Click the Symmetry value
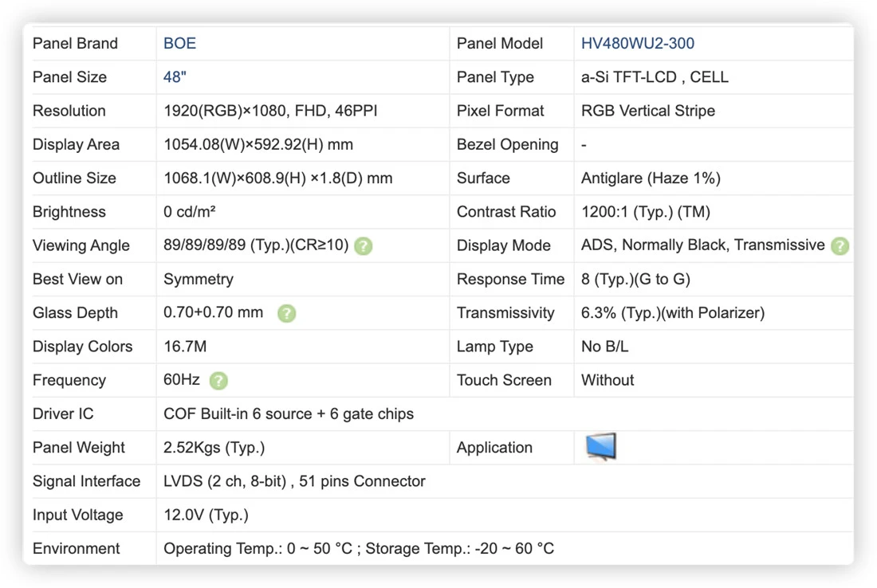877x588 pixels. [x=198, y=280]
